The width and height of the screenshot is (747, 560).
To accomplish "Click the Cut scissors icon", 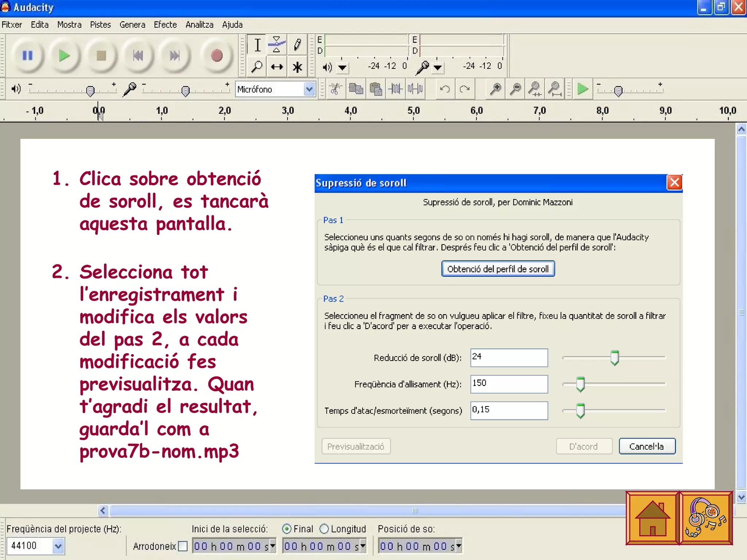I will pos(336,89).
